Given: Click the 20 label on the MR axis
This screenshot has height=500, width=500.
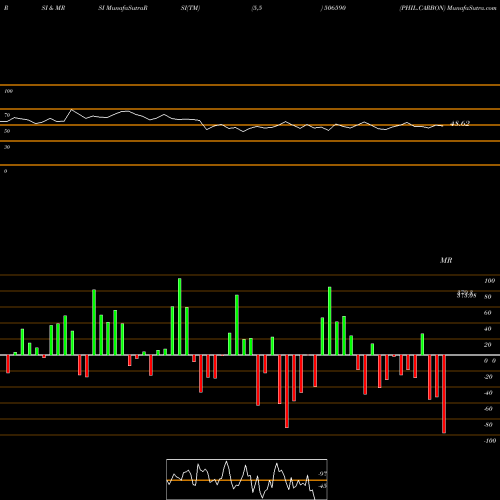Looking at the screenshot, I should [x=488, y=345].
